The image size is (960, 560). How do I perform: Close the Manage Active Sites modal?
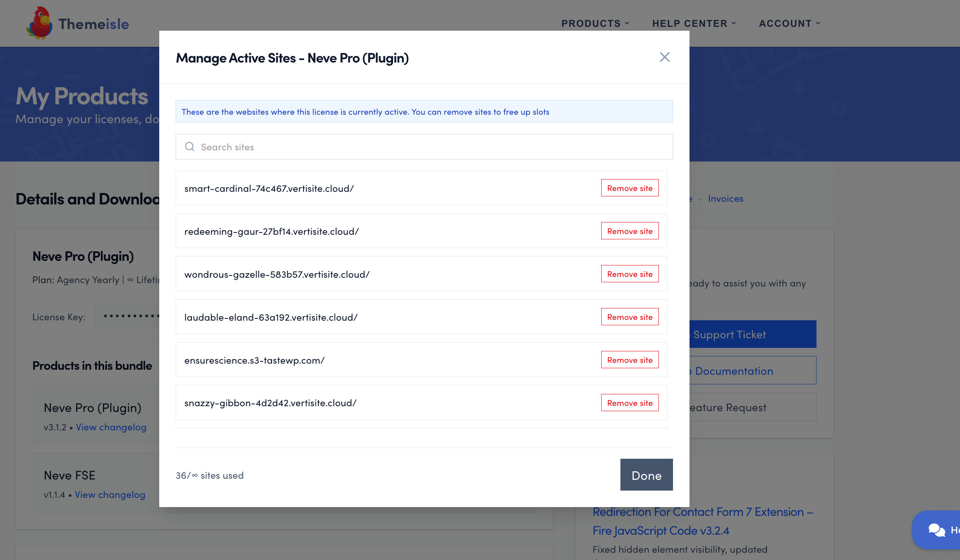tap(664, 57)
